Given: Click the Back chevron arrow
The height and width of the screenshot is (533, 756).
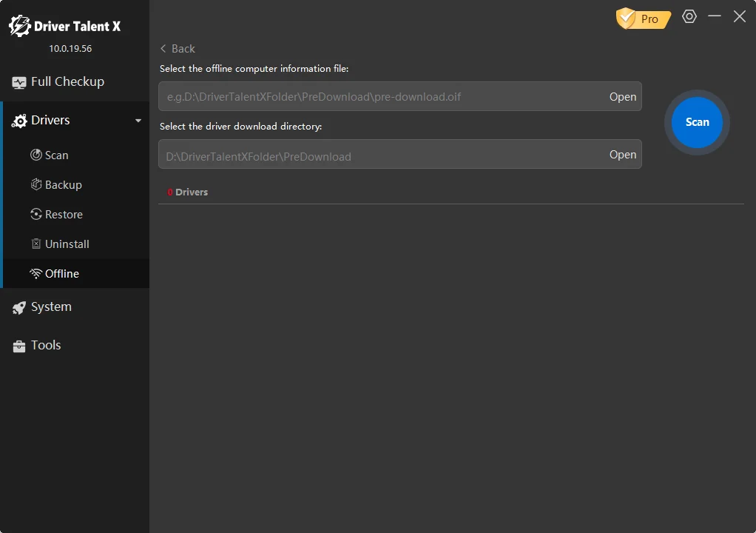Looking at the screenshot, I should (x=163, y=48).
